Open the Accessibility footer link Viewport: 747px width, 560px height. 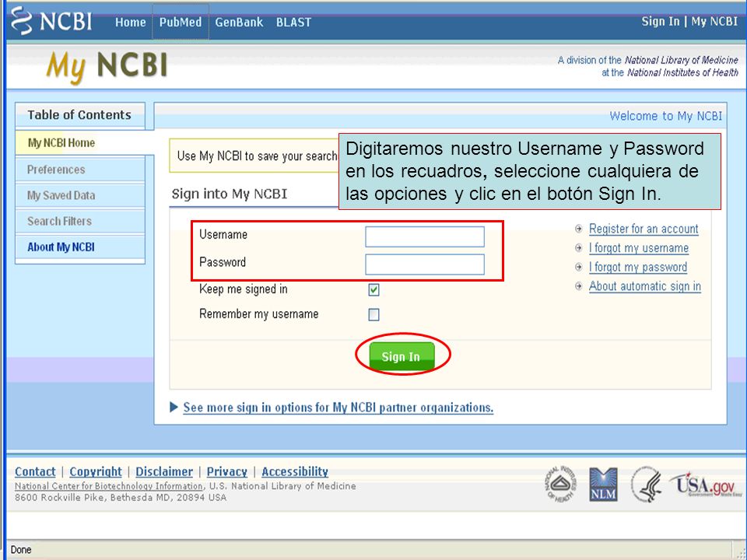coord(295,471)
